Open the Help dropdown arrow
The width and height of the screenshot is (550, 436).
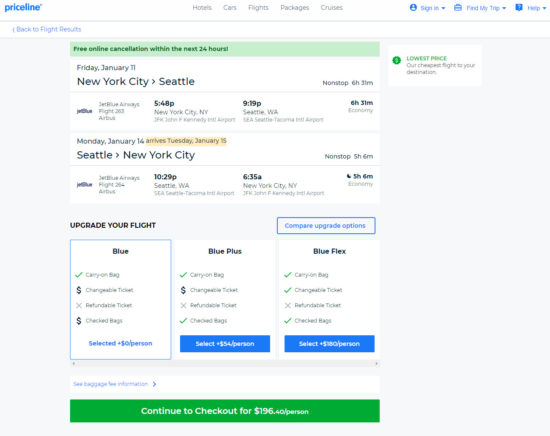(x=544, y=8)
